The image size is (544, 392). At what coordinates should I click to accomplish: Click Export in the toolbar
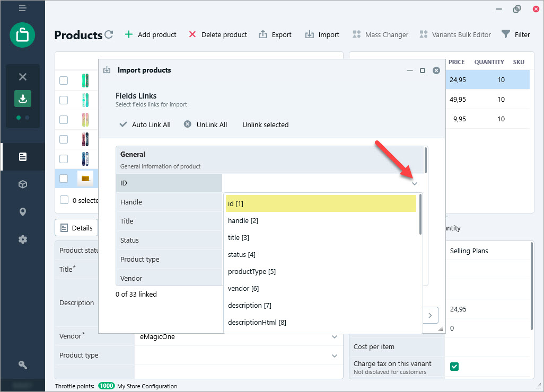pos(275,34)
